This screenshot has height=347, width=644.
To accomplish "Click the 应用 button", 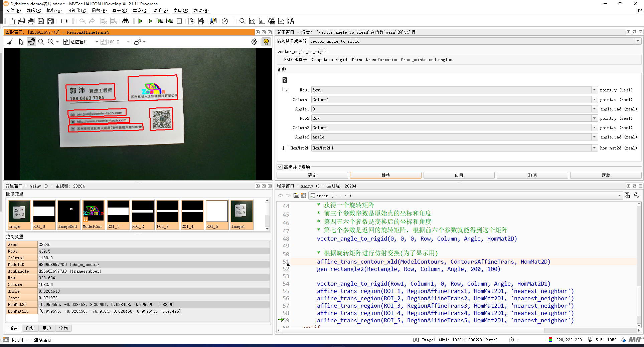I will point(459,175).
